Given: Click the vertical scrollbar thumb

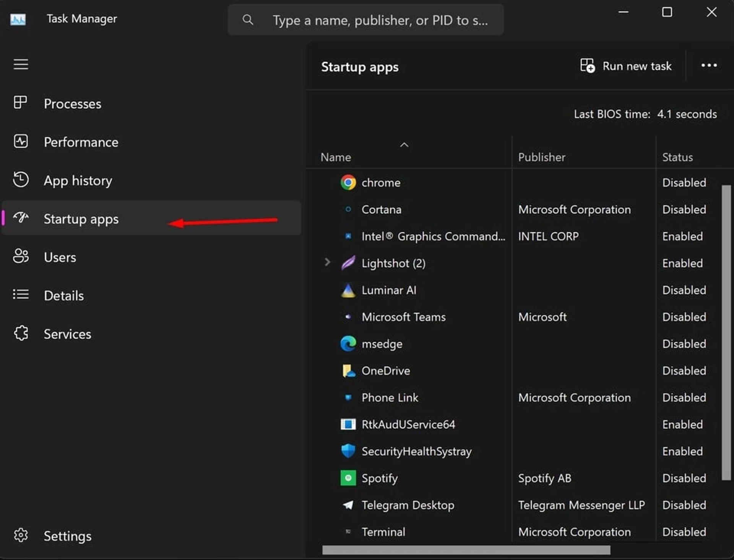Looking at the screenshot, I should point(726,333).
